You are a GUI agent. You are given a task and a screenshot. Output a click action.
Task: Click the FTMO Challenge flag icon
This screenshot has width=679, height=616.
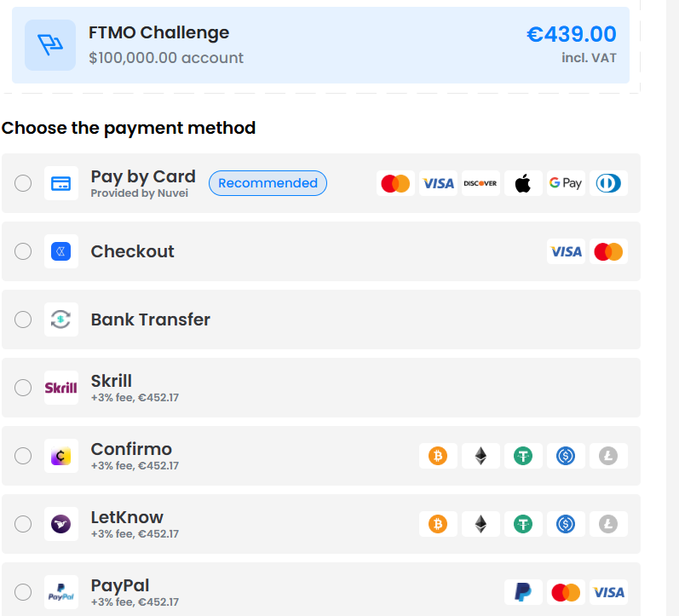click(x=50, y=45)
